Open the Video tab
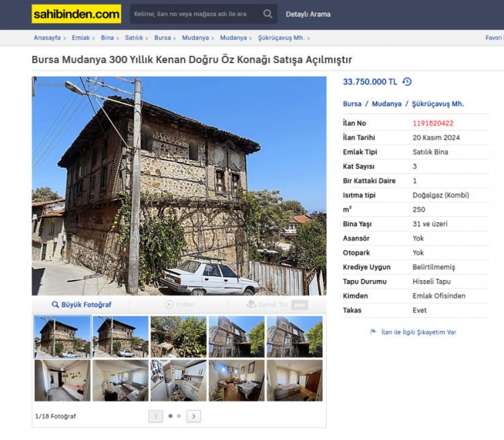 point(179,304)
